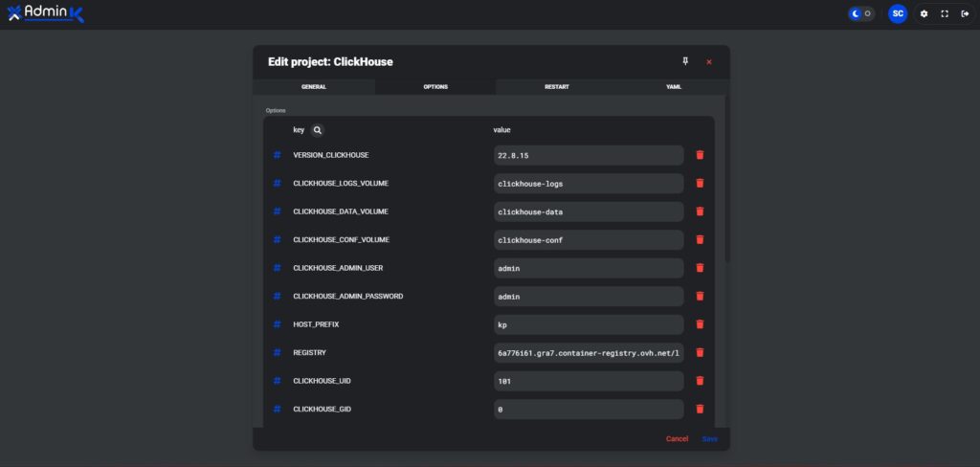Switch to the GENERAL tab
Image resolution: width=980 pixels, height=467 pixels.
point(314,87)
